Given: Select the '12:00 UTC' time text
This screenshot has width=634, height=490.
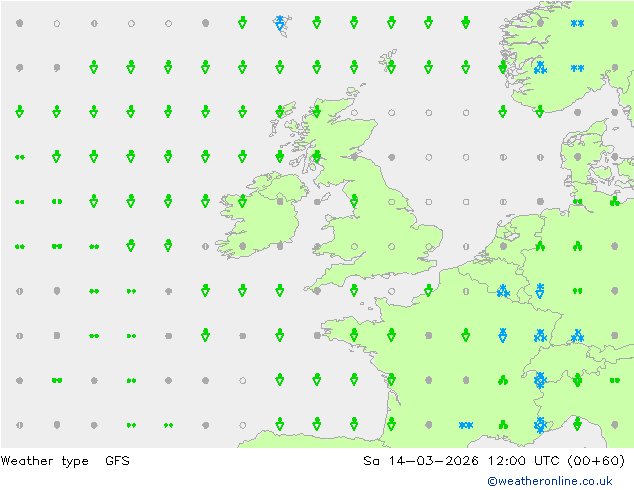Looking at the screenshot, I should point(523,460).
